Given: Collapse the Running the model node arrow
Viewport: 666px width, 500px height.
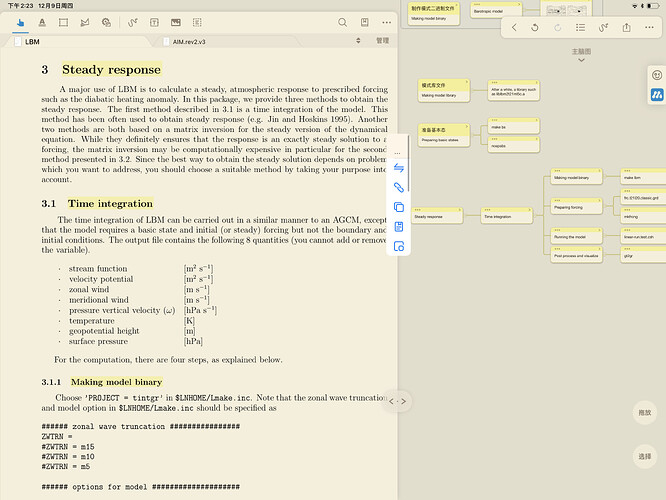Looking at the screenshot, I should click(599, 230).
